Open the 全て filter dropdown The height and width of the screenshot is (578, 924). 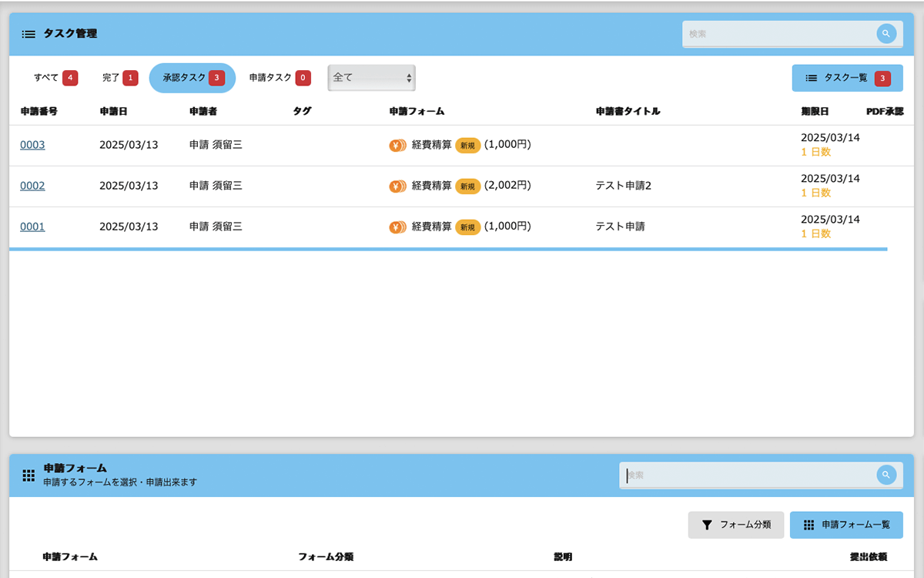371,78
